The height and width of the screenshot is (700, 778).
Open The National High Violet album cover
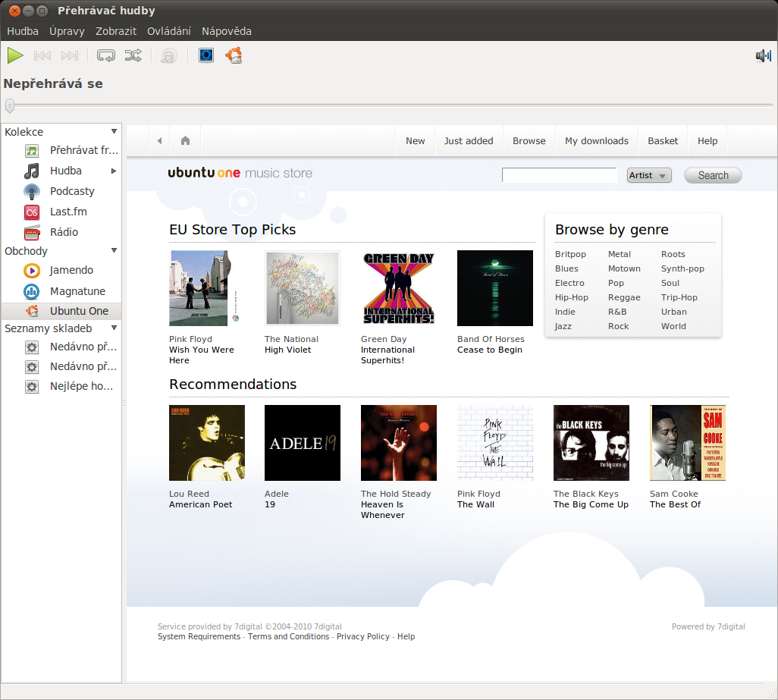click(303, 288)
